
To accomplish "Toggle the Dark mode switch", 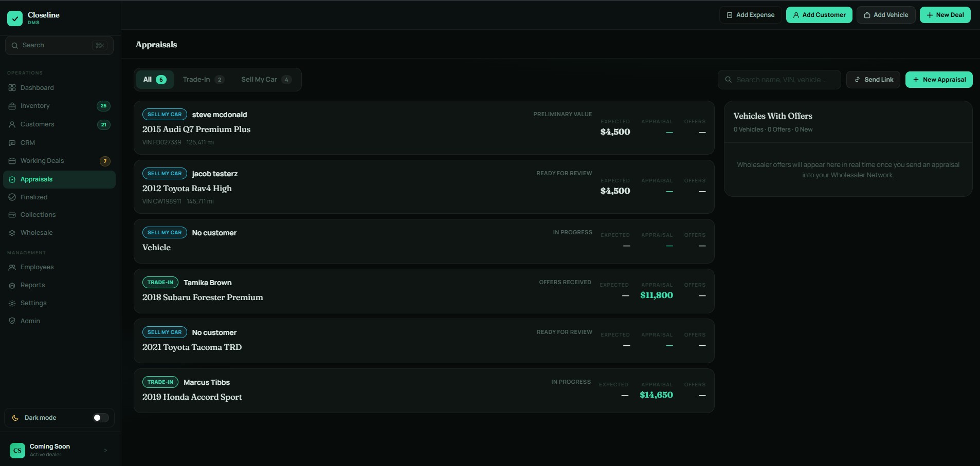I will [x=101, y=418].
